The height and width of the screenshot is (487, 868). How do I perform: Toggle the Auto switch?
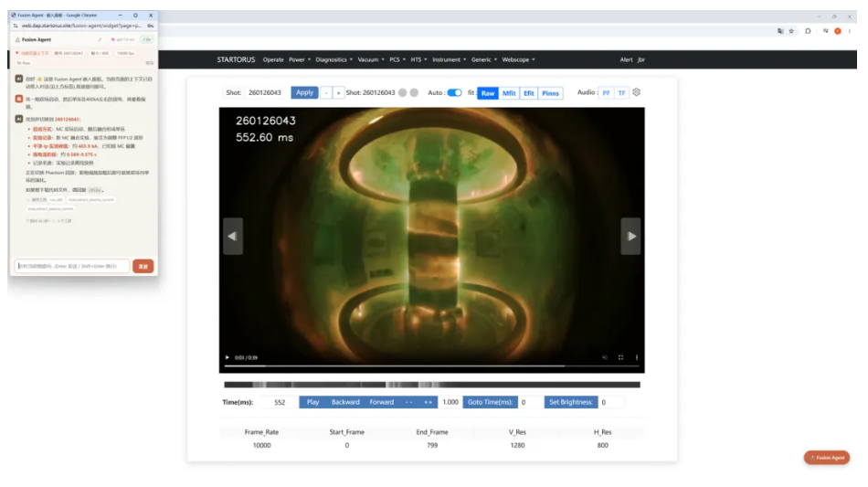click(x=454, y=93)
